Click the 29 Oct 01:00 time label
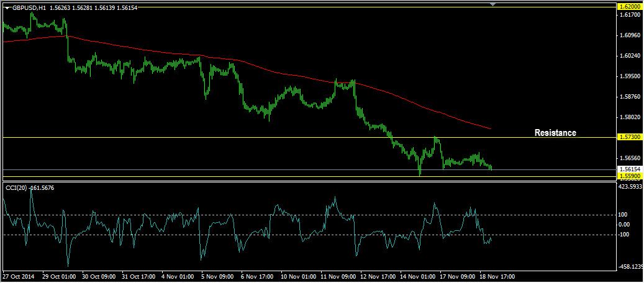Viewport: 644px width, 283px height. (59, 276)
